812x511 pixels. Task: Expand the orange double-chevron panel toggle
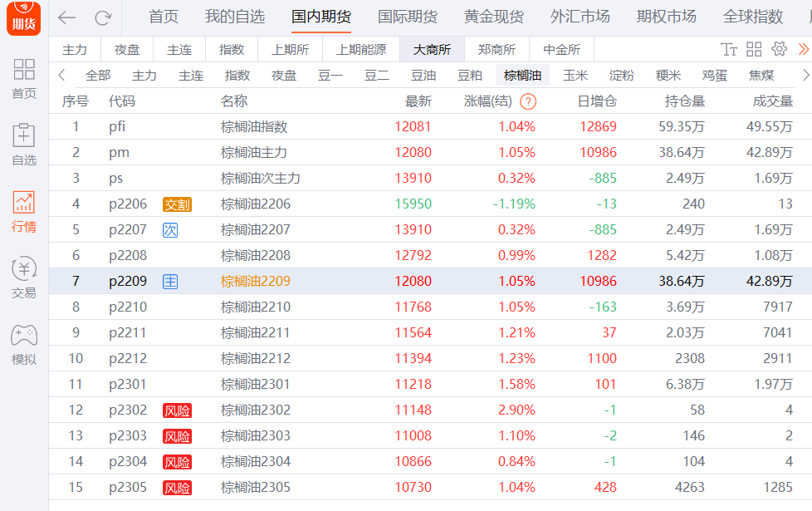[802, 49]
